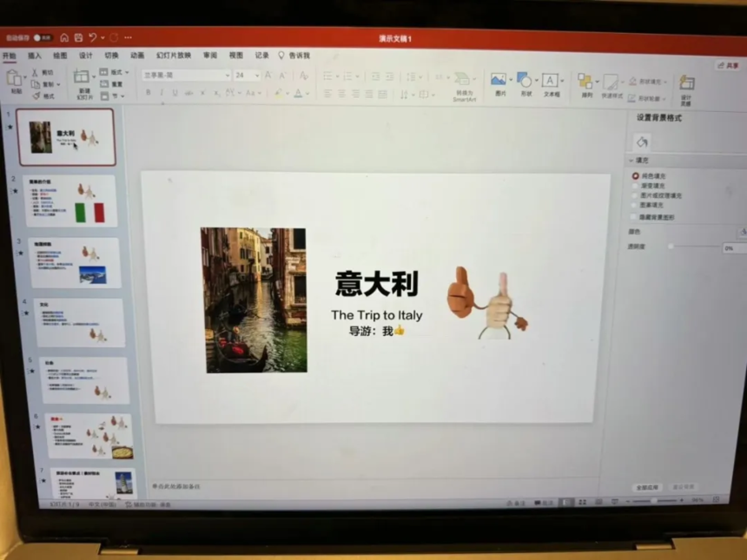Click the Quick Styles icon
The image size is (747, 560).
(611, 82)
